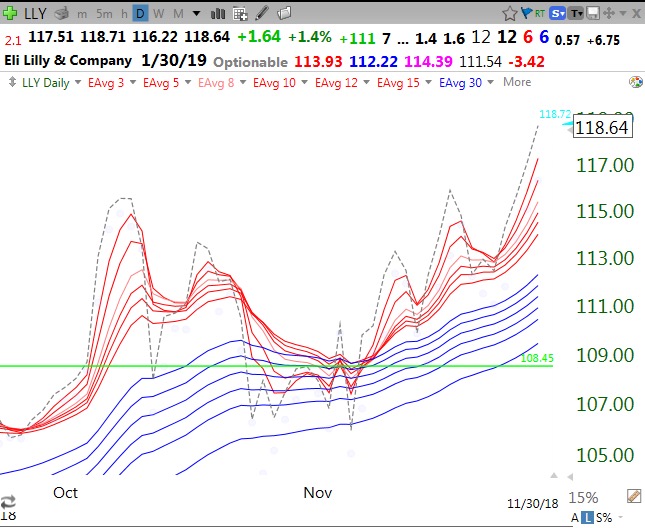Image resolution: width=645 pixels, height=528 pixels.
Task: Switch to the 5m timeframe
Action: 104,14
